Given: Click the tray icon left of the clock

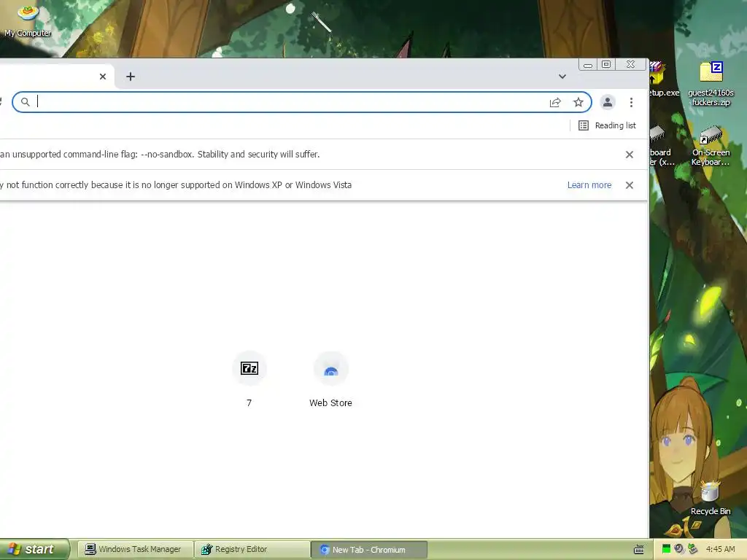Looking at the screenshot, I should pyautogui.click(x=693, y=549).
